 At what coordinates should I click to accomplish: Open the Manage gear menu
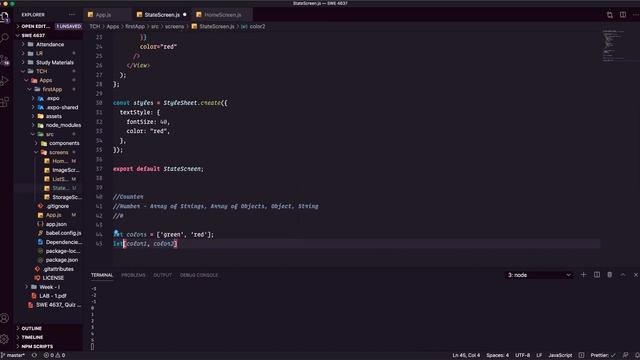pos(4,338)
